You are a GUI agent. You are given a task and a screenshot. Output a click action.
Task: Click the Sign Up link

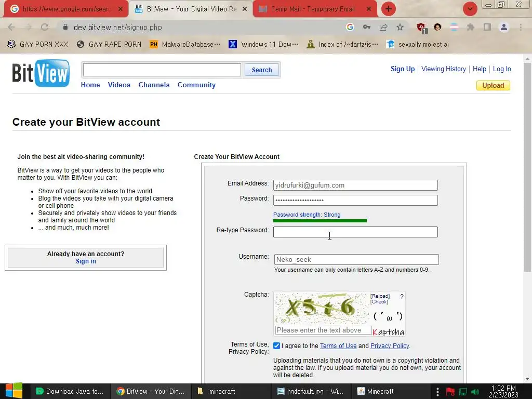coord(403,69)
